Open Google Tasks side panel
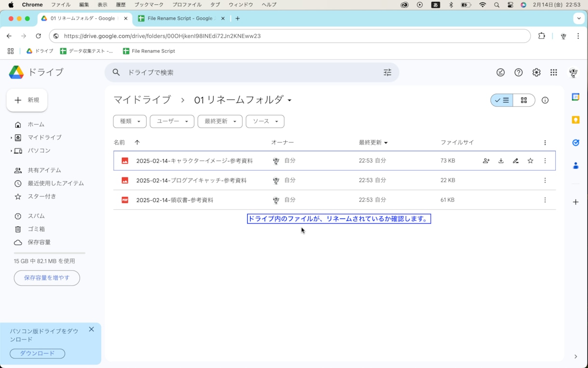 pos(575,142)
